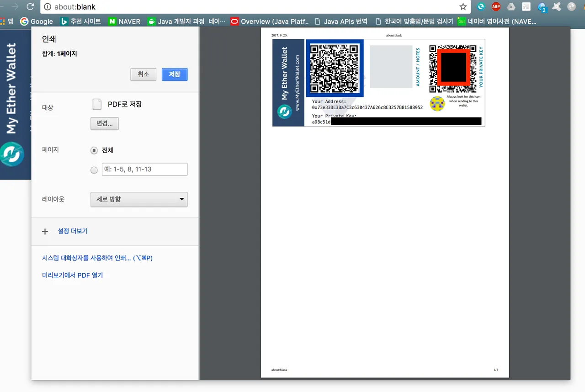Image resolution: width=585 pixels, height=392 pixels.
Task: Open the NAVER bookmark
Action: 124,21
